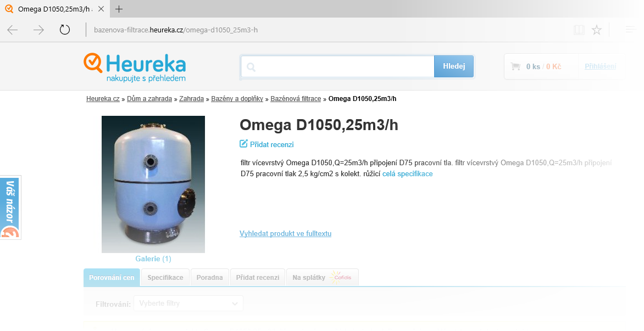Open Bazénová filtrace breadcrumb
The height and width of the screenshot is (331, 644).
[296, 99]
